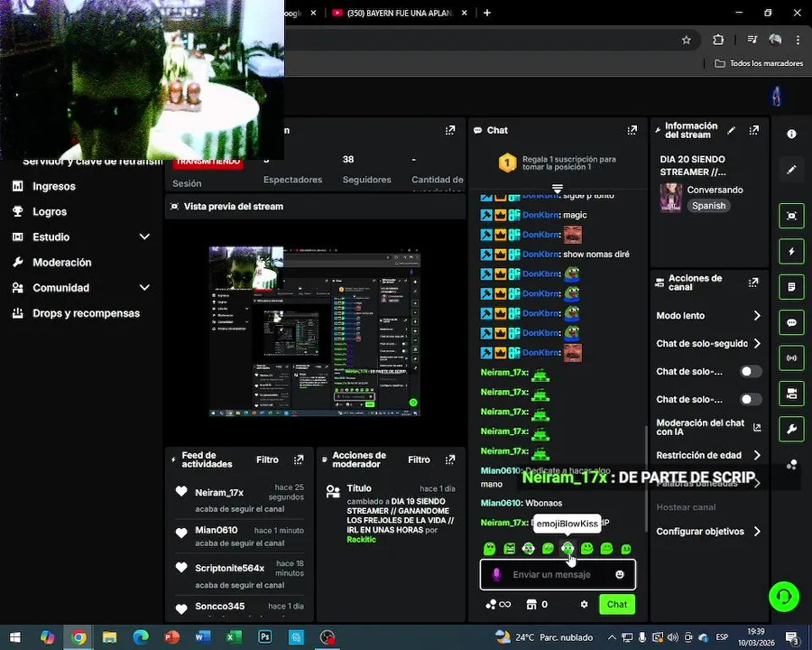812x650 pixels.
Task: Click the channel points icon with infinity symbol
Action: (498, 604)
